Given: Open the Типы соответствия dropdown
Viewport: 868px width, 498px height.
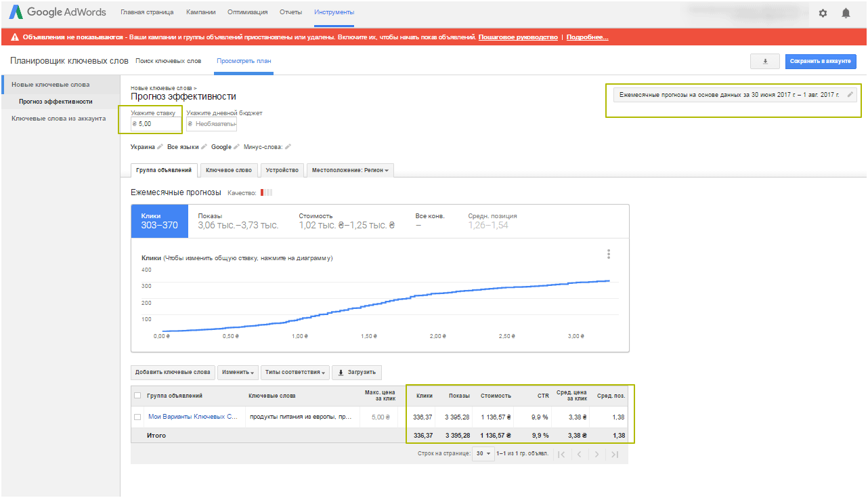Looking at the screenshot, I should pos(297,372).
